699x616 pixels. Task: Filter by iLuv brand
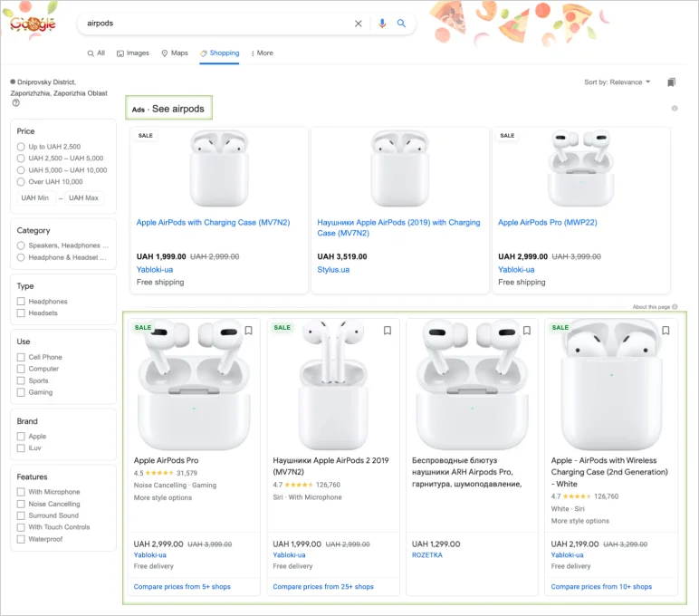(x=21, y=448)
